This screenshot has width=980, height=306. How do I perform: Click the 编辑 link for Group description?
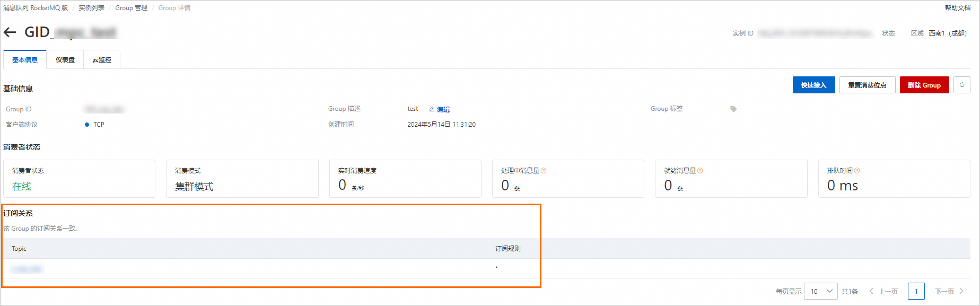(443, 110)
